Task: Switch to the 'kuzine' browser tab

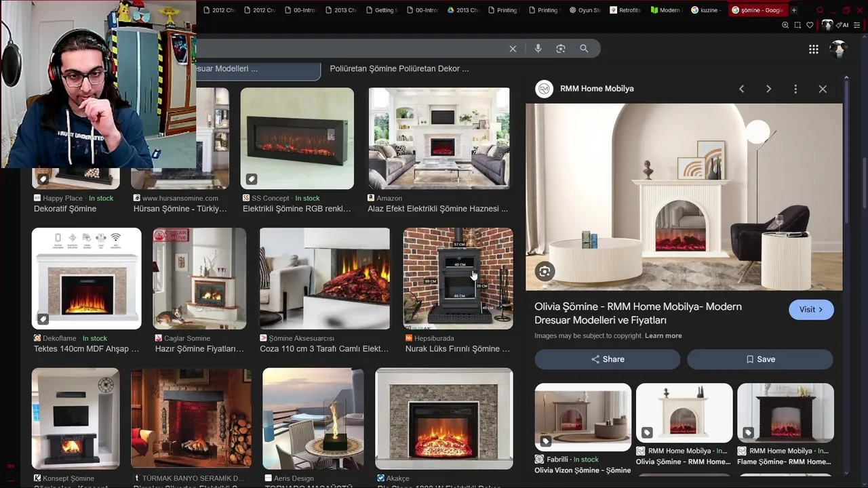Action: [x=705, y=10]
